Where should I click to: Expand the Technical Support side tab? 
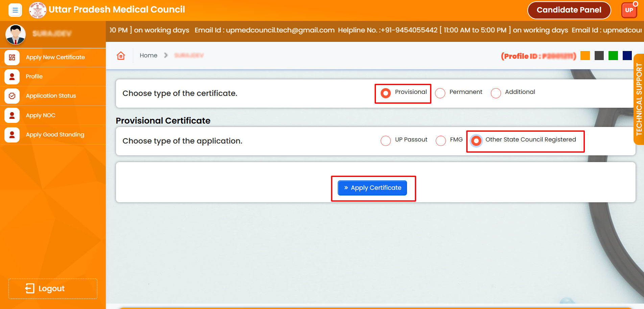tap(639, 99)
